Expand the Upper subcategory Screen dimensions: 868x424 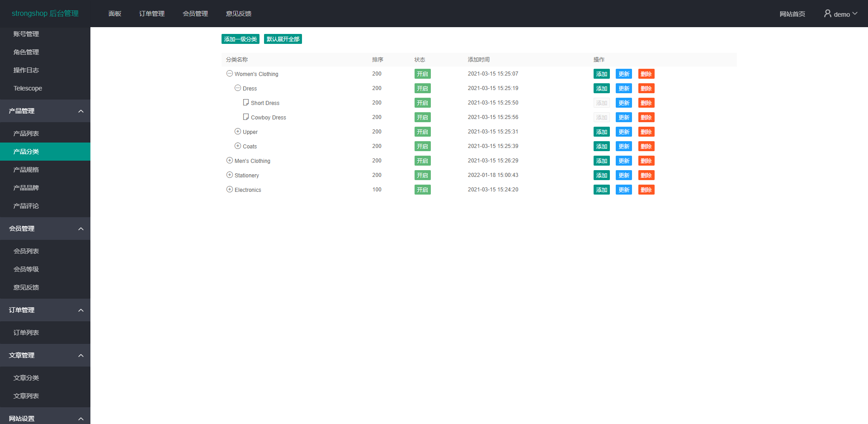click(238, 131)
